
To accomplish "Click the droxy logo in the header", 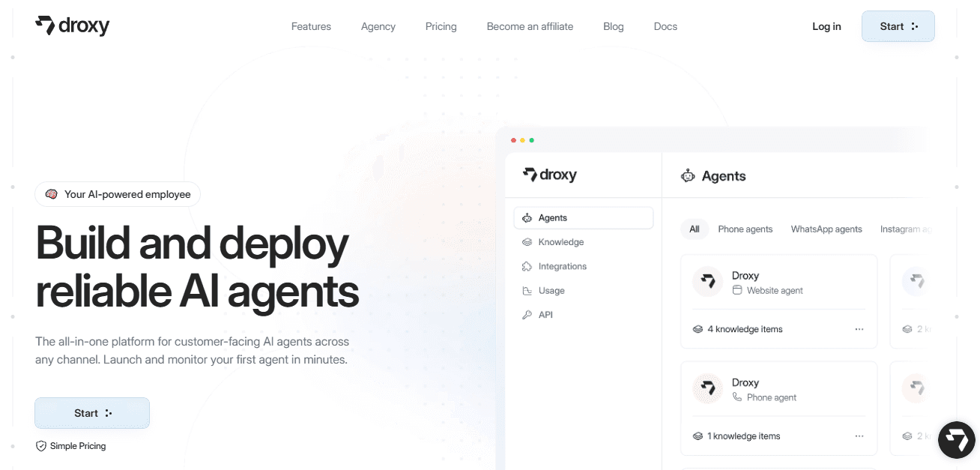I will 72,25.
